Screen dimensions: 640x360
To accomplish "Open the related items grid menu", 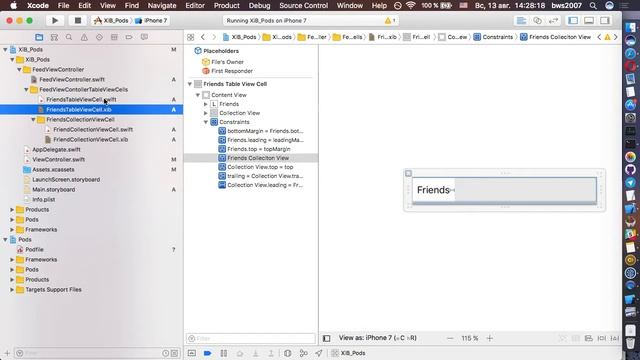I will click(x=191, y=37).
